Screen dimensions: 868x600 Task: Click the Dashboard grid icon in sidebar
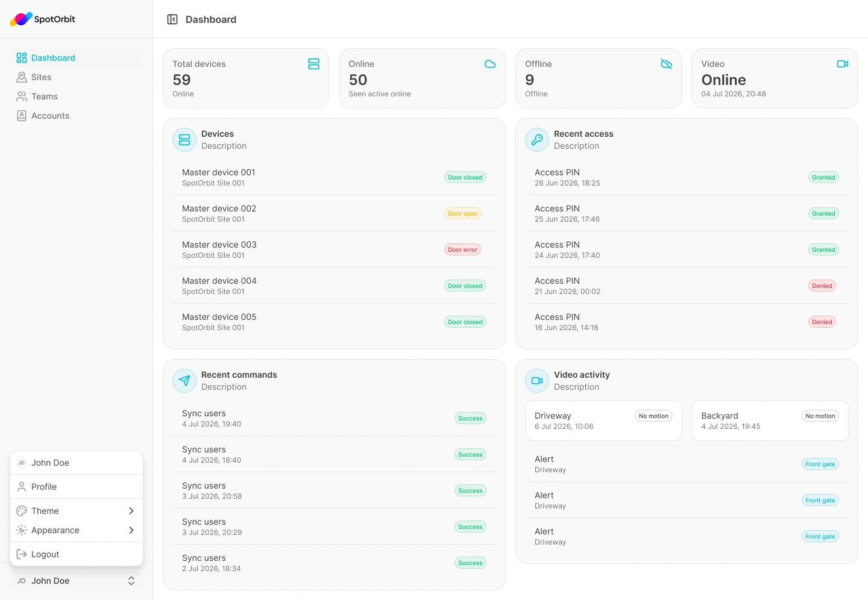pyautogui.click(x=22, y=58)
